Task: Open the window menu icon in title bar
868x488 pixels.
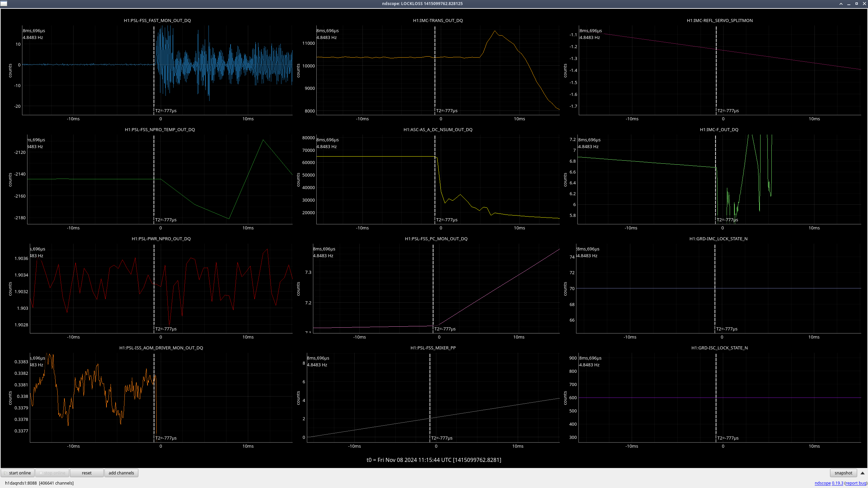Action: 4,3
